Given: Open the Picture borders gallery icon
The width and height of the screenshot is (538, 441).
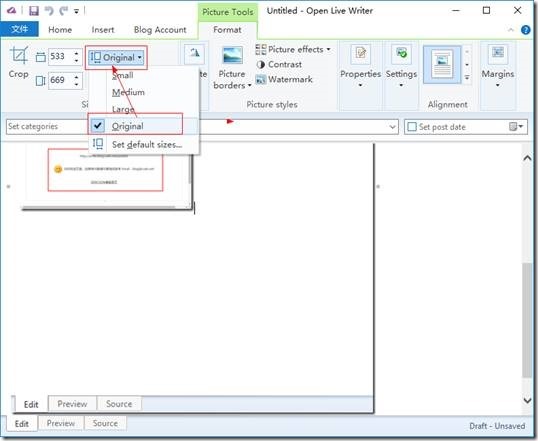Looking at the screenshot, I should click(232, 55).
